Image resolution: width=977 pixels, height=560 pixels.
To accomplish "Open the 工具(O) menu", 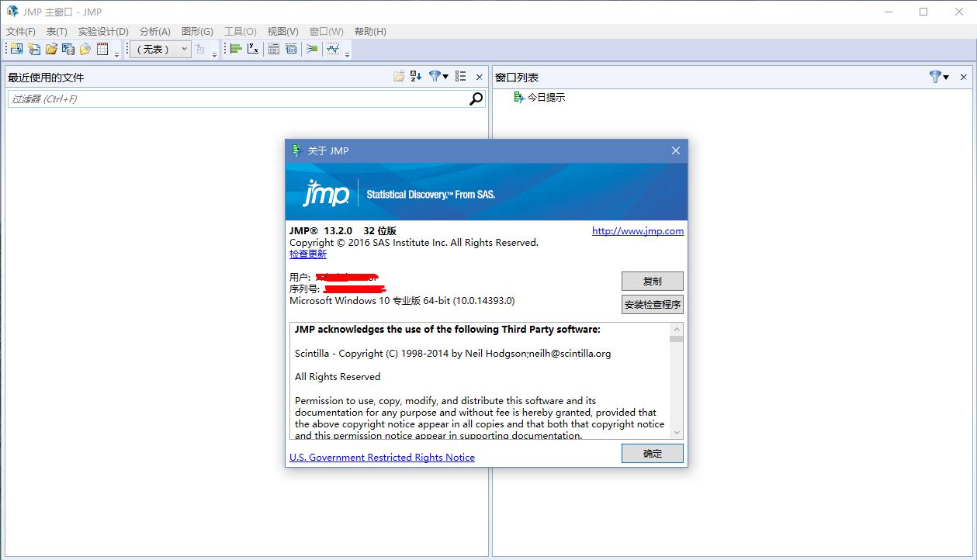I will coord(241,31).
